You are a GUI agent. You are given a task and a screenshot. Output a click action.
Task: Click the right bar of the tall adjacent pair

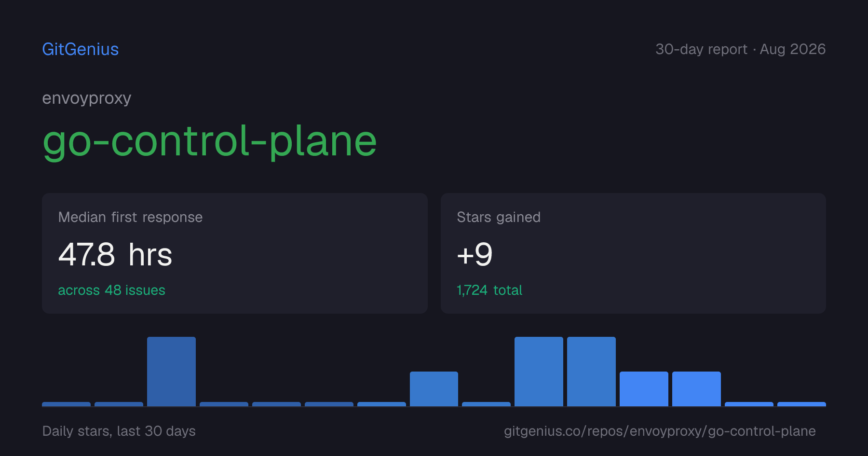pos(591,372)
